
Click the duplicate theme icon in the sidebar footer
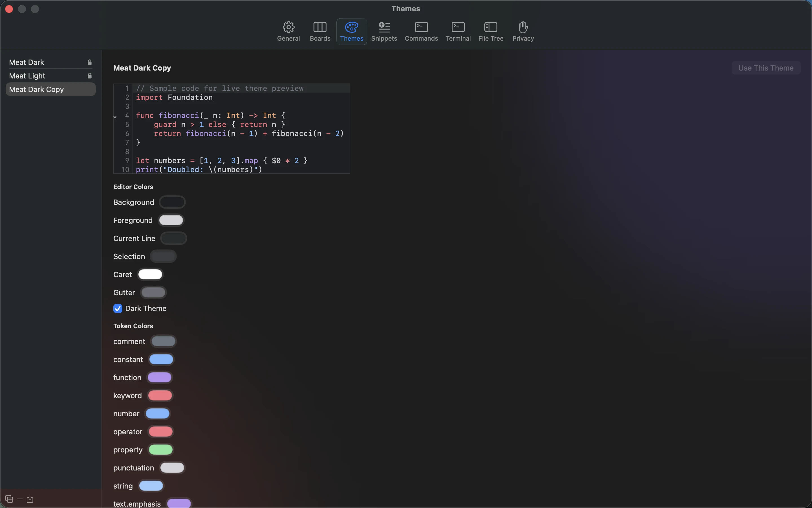pos(9,499)
